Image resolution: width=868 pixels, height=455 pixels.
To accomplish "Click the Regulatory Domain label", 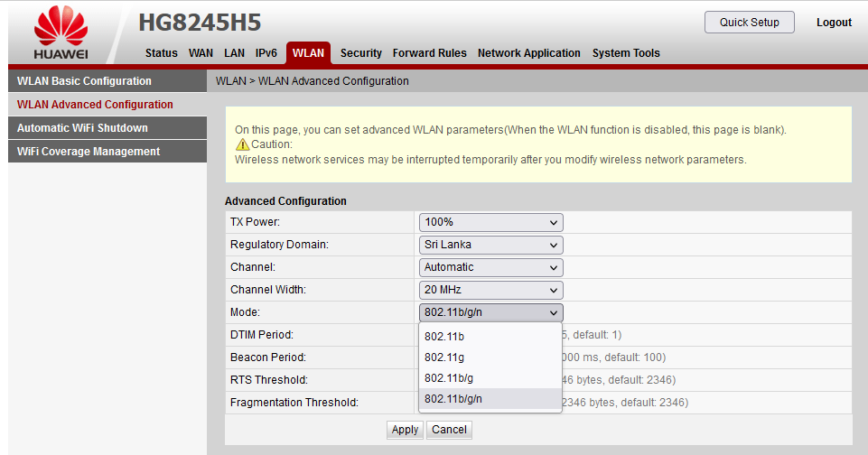I will (280, 245).
